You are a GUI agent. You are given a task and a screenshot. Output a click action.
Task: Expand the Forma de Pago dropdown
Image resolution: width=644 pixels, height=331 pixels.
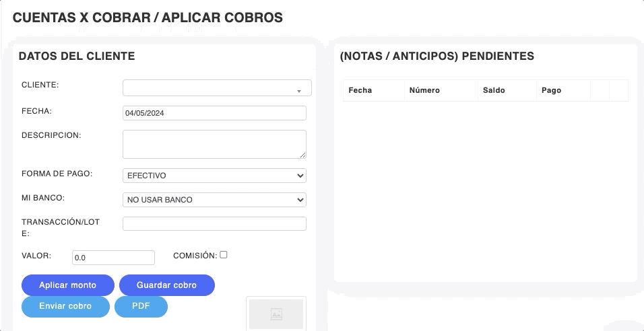(214, 176)
